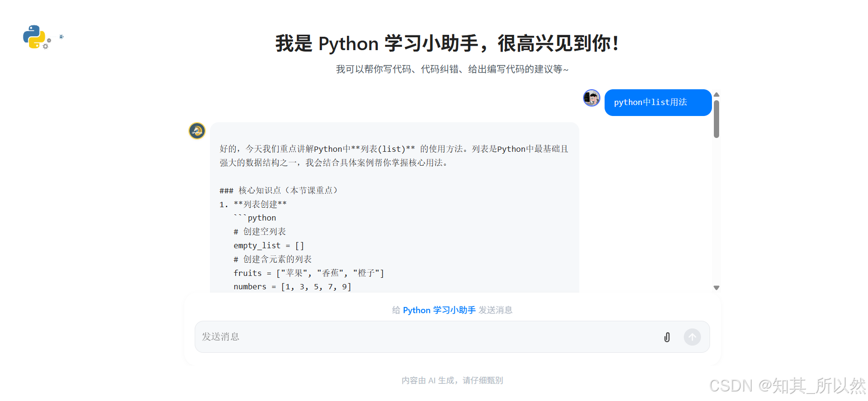Click the Python logo icon
The height and width of the screenshot is (401, 868).
coord(34,37)
